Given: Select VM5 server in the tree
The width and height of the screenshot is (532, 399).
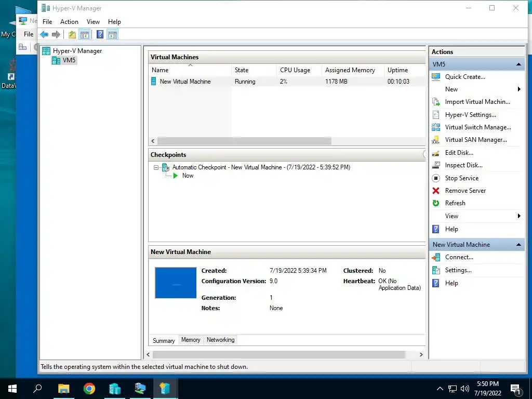Looking at the screenshot, I should pyautogui.click(x=69, y=60).
